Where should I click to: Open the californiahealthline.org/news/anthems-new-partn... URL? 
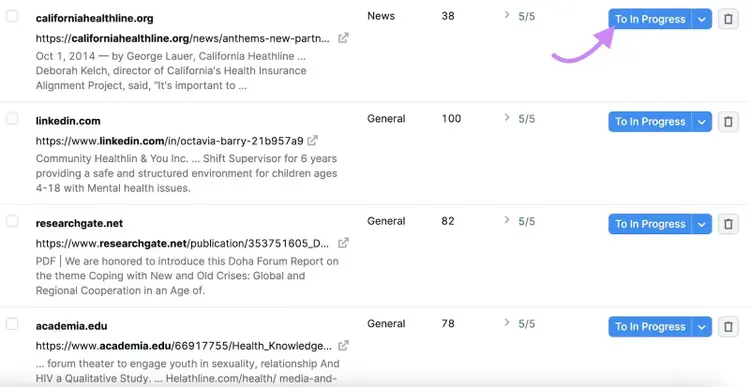[183, 38]
